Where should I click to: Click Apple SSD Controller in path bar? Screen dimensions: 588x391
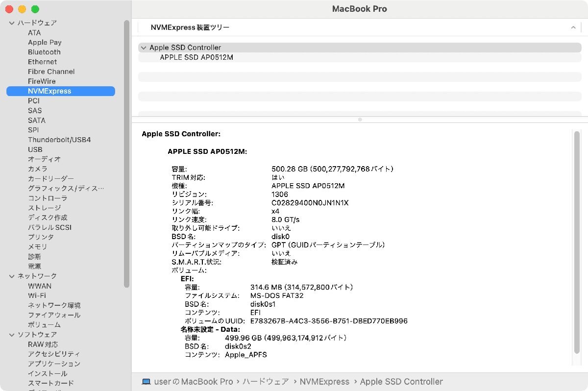click(401, 381)
